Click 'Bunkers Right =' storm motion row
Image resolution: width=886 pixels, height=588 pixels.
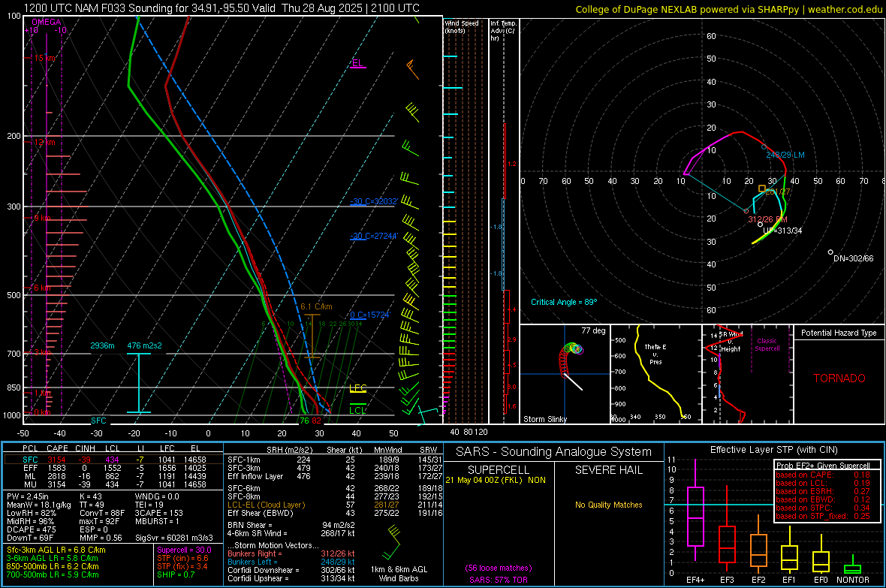pos(291,553)
